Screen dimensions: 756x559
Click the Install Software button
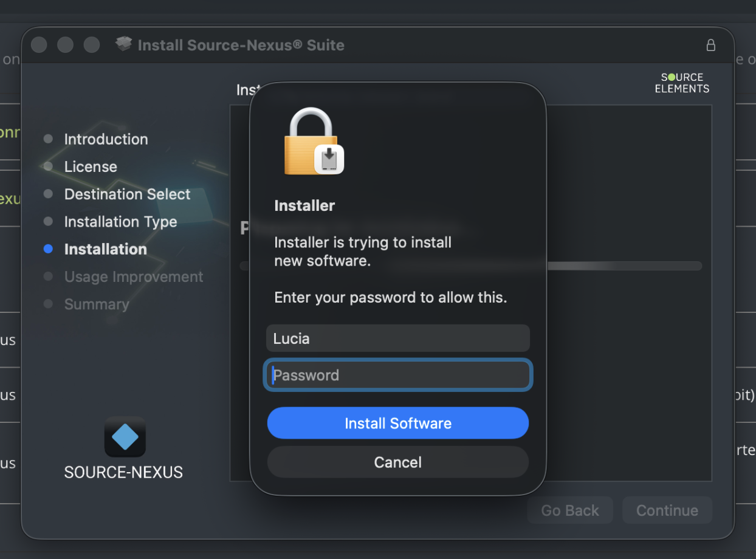coord(397,424)
